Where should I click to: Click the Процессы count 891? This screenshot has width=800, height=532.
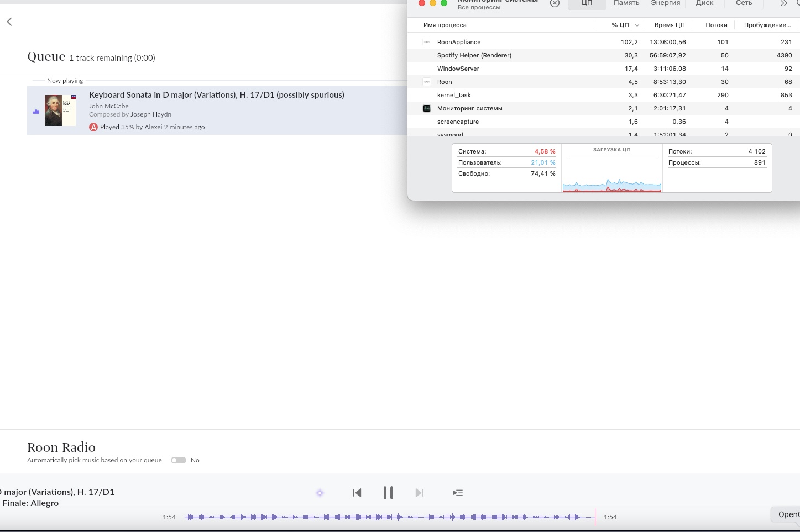(760, 162)
